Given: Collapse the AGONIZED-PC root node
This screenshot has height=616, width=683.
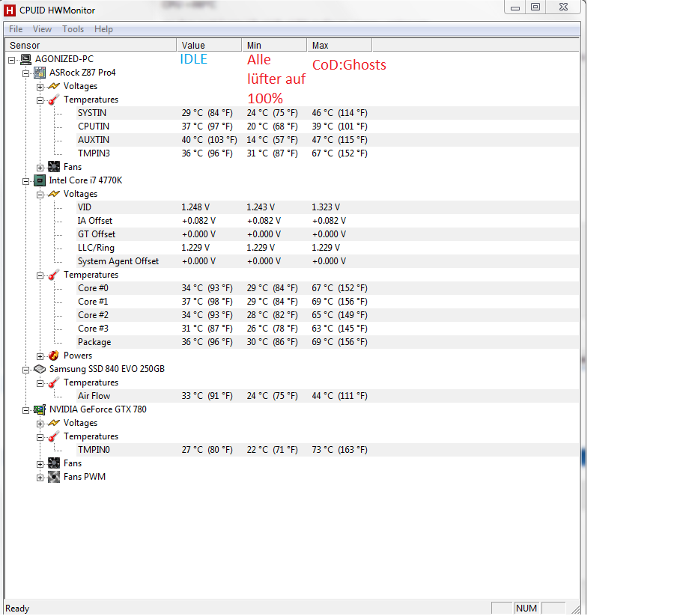Looking at the screenshot, I should [x=12, y=60].
